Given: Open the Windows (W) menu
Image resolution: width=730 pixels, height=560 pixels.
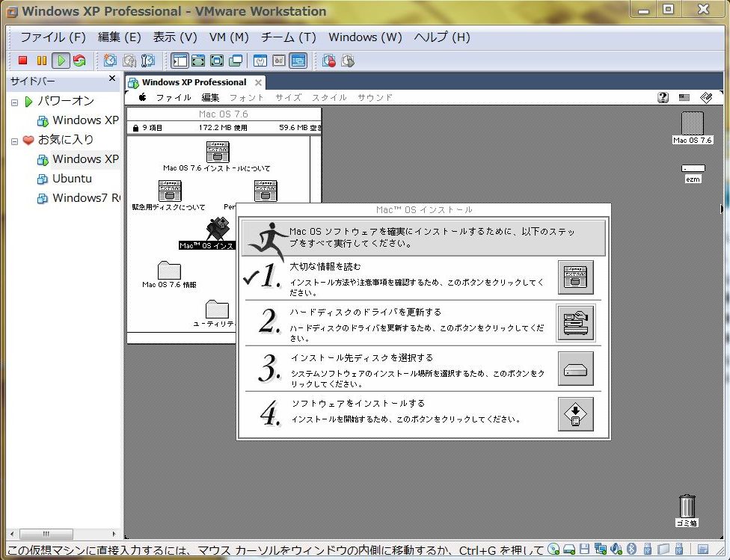Looking at the screenshot, I should tap(366, 37).
